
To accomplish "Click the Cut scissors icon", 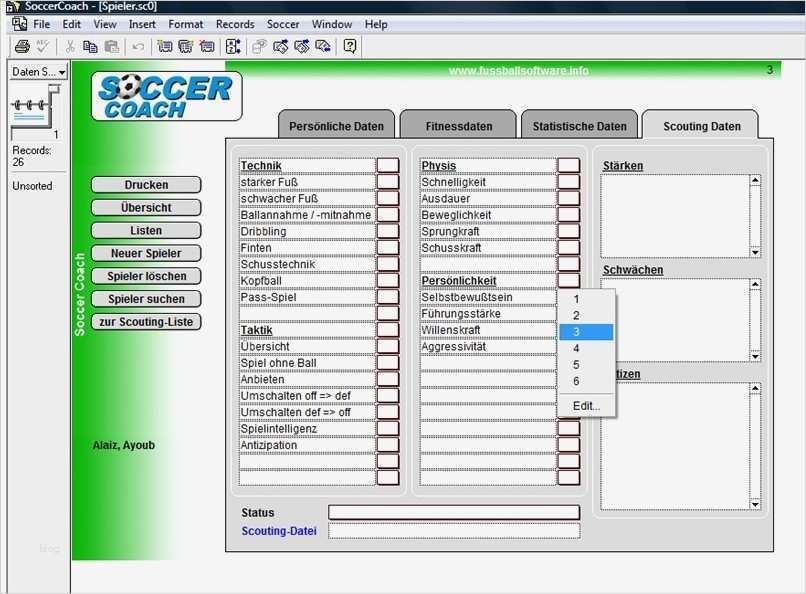I will tap(70, 47).
